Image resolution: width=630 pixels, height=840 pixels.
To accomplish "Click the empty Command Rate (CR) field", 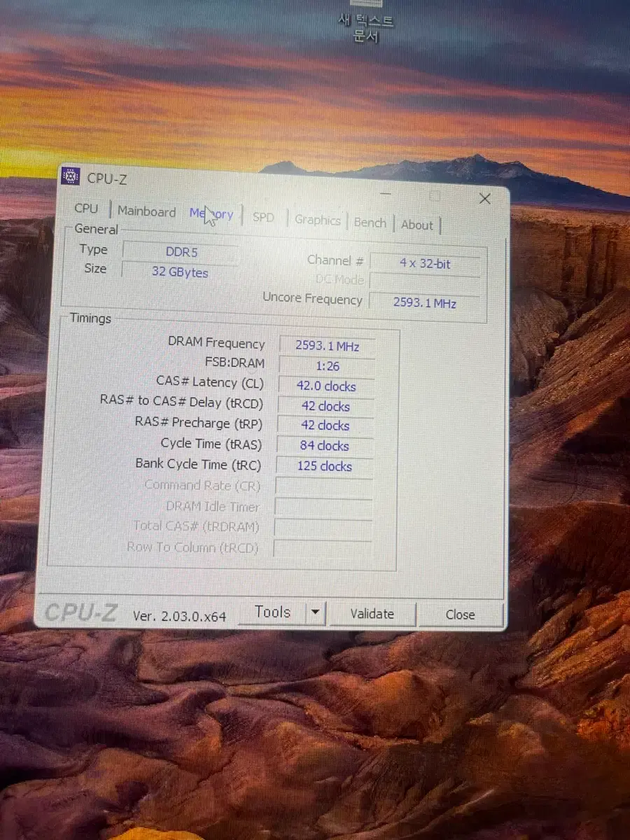I will coord(323,486).
